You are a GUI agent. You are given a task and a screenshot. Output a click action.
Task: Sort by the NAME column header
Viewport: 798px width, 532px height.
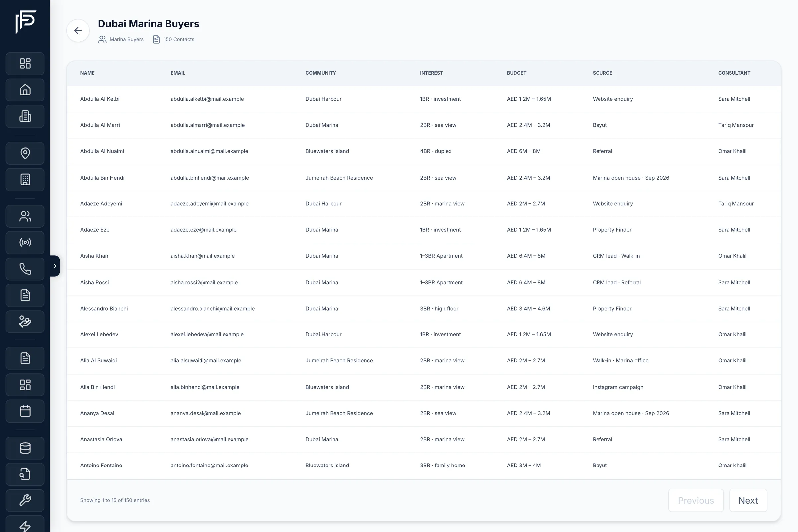click(87, 73)
